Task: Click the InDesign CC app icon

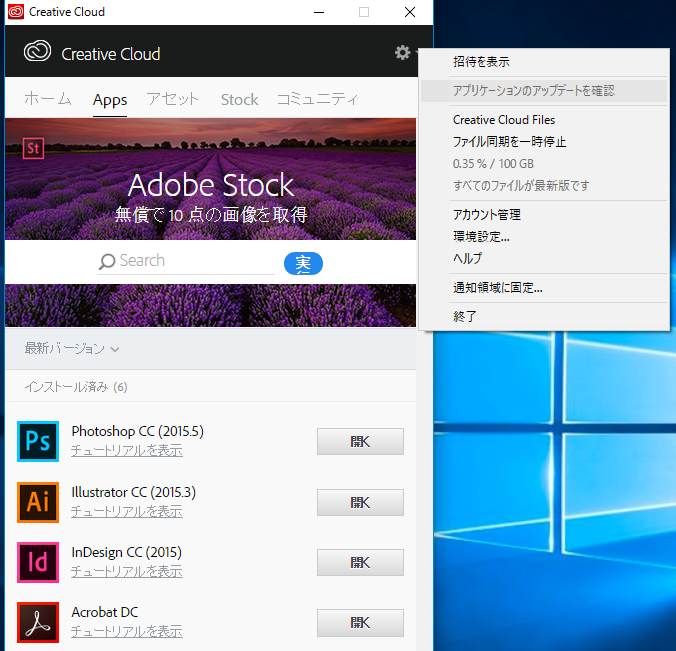Action: [38, 562]
